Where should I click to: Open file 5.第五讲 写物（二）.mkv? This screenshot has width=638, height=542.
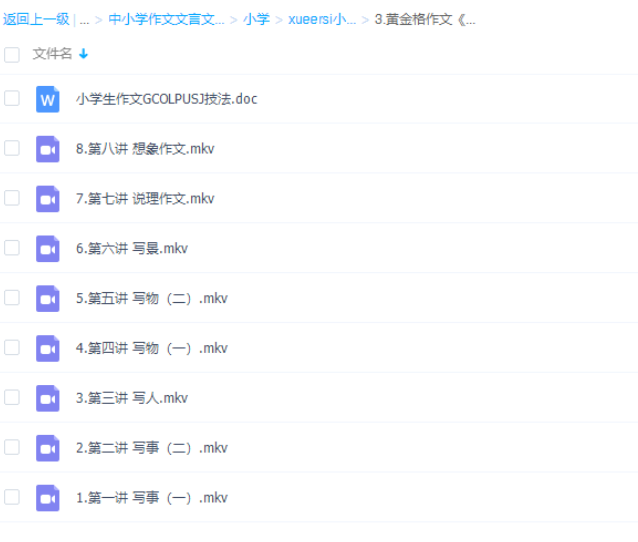tap(152, 298)
